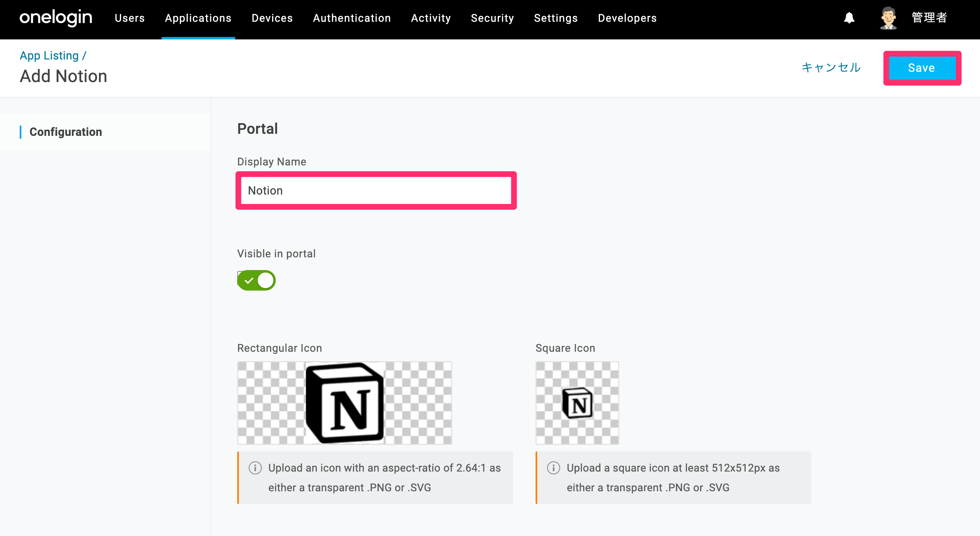Click the Square Icon Notion thumbnail
The height and width of the screenshot is (536, 980).
[577, 403]
